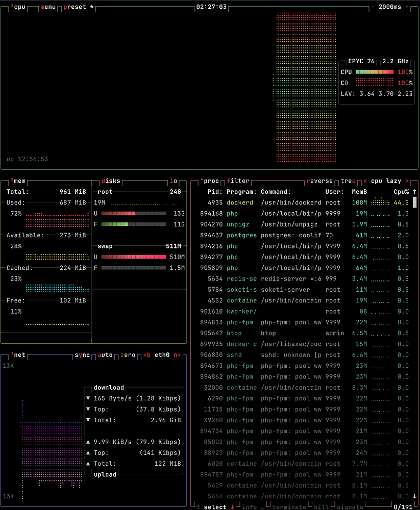Screen dimensions: 420x510
Task: Select previous sort column arrow
Action: coord(365,181)
